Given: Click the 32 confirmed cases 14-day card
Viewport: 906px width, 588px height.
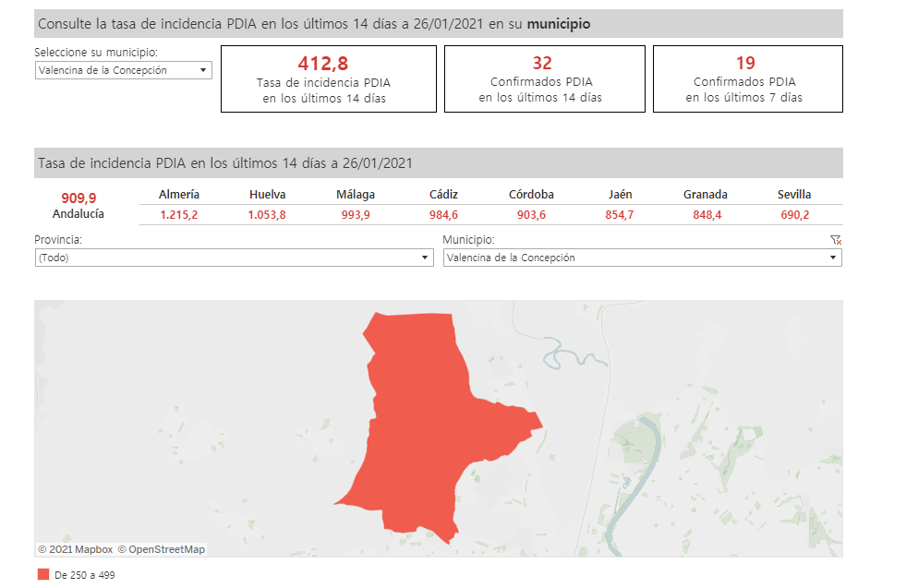Looking at the screenshot, I should pos(544,78).
